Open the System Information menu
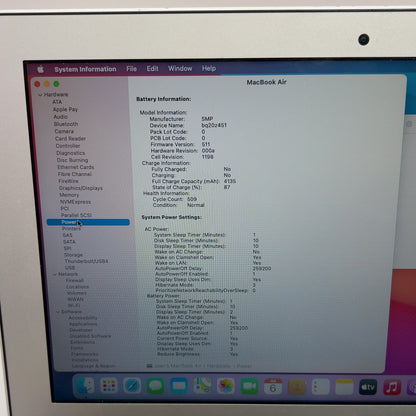 pyautogui.click(x=85, y=69)
